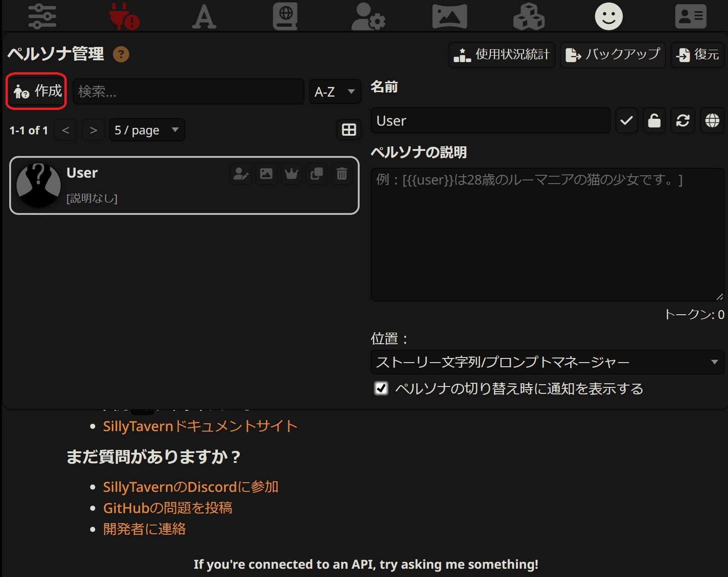
Task: Open the extensions cubes icon
Action: click(x=528, y=17)
